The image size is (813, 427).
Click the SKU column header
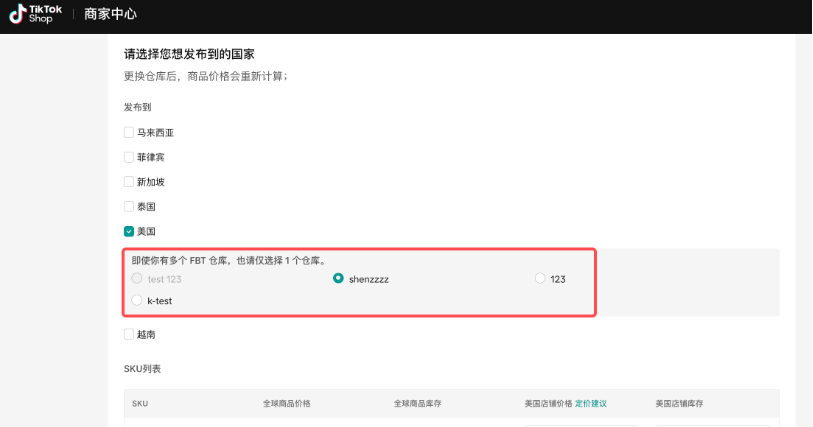(140, 404)
